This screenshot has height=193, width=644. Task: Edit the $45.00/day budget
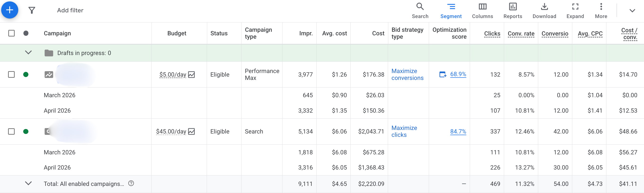[171, 131]
